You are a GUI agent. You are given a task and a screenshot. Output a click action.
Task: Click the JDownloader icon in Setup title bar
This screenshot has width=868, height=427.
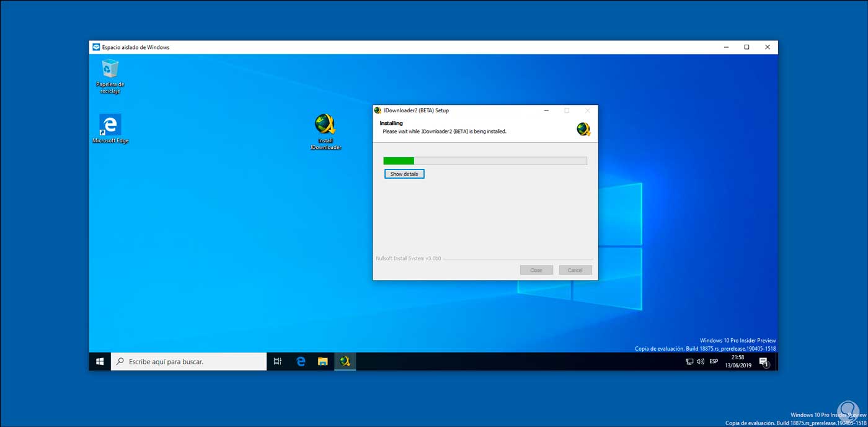click(x=378, y=110)
